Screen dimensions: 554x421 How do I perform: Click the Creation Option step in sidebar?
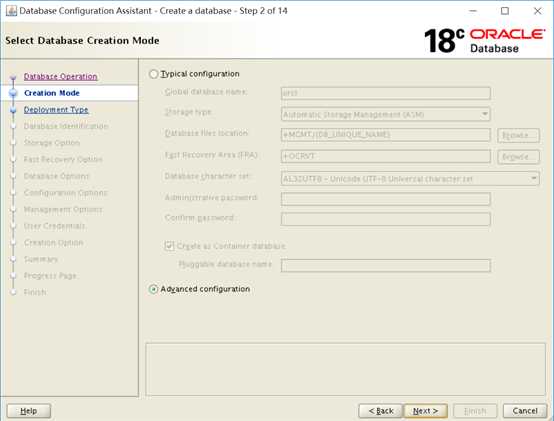53,243
